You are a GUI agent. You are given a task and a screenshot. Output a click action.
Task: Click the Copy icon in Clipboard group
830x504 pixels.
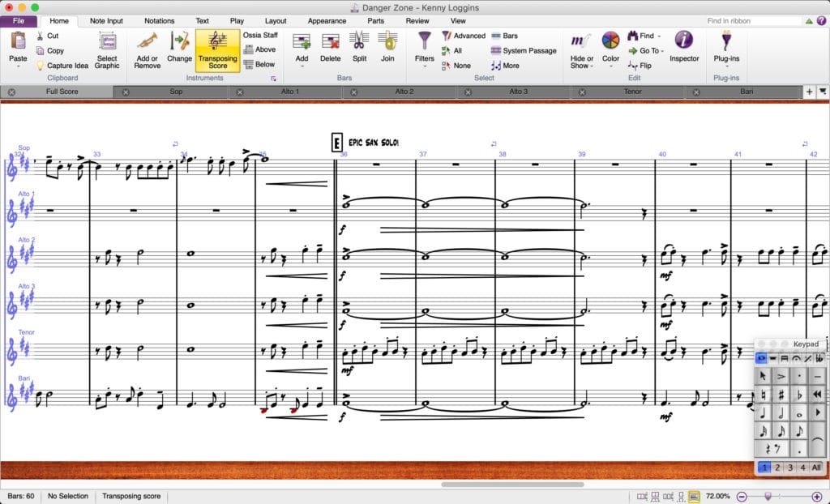tap(41, 51)
